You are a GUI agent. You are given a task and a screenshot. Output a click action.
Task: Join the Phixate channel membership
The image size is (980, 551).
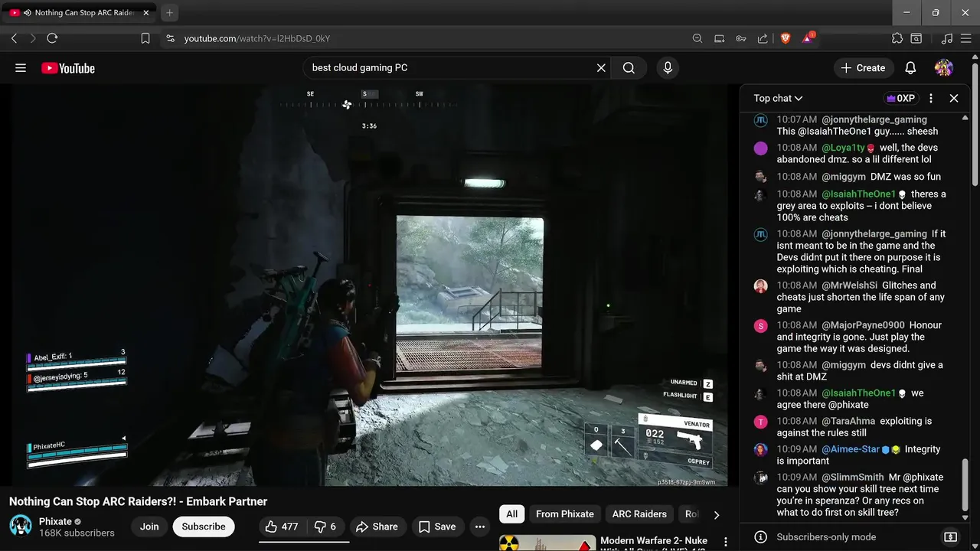coord(149,527)
